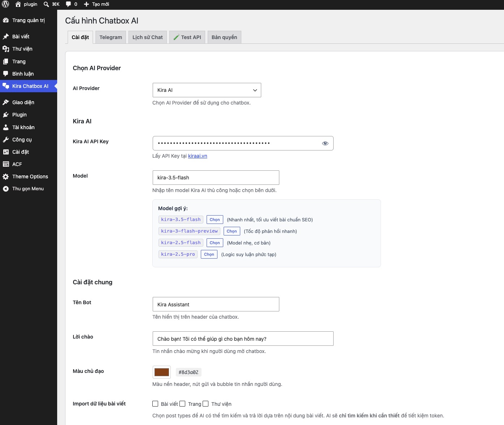The height and width of the screenshot is (425, 504).
Task: Click the Tên Bot input field
Action: click(x=216, y=304)
